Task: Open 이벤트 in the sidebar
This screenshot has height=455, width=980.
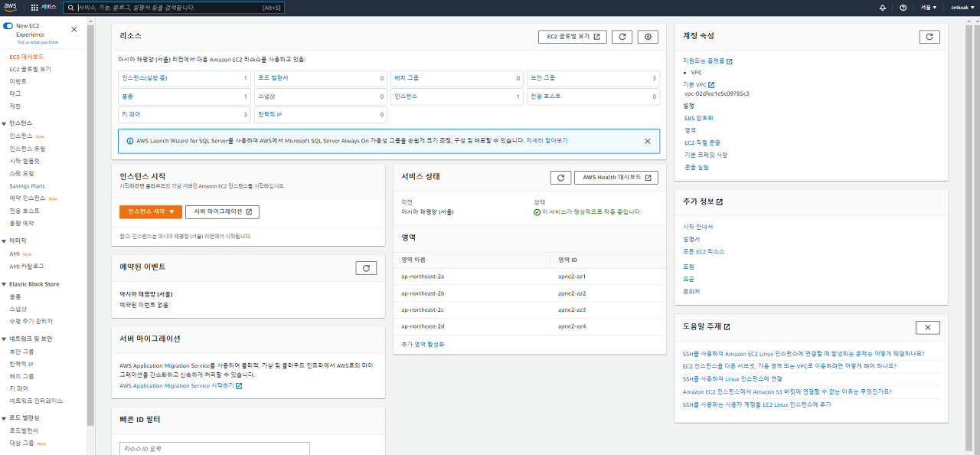Action: coord(18,81)
